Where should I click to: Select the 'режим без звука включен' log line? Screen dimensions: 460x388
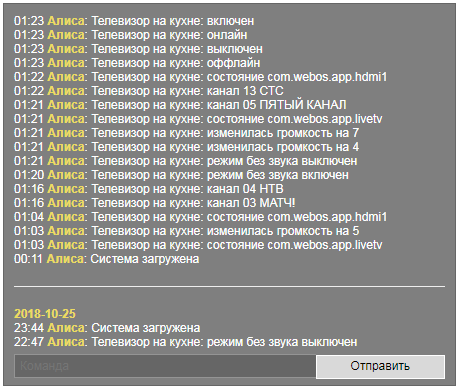(181, 175)
